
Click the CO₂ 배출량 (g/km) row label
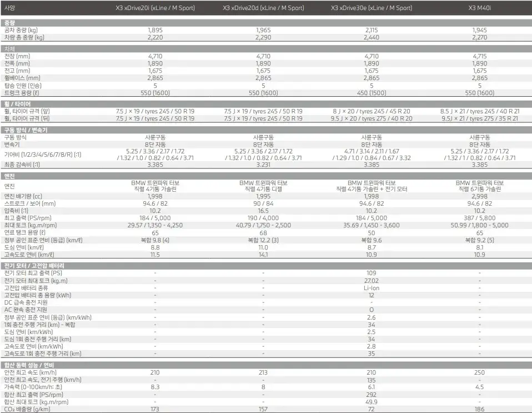point(27,409)
